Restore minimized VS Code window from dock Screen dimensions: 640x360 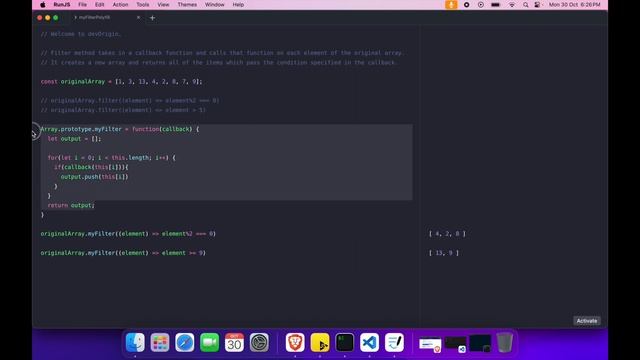click(x=455, y=344)
